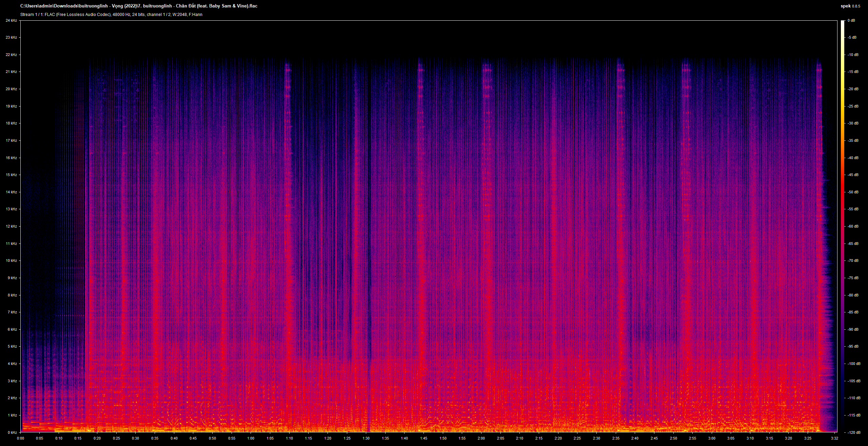Click the 0:00 time axis label
868x446 pixels.
pos(20,439)
